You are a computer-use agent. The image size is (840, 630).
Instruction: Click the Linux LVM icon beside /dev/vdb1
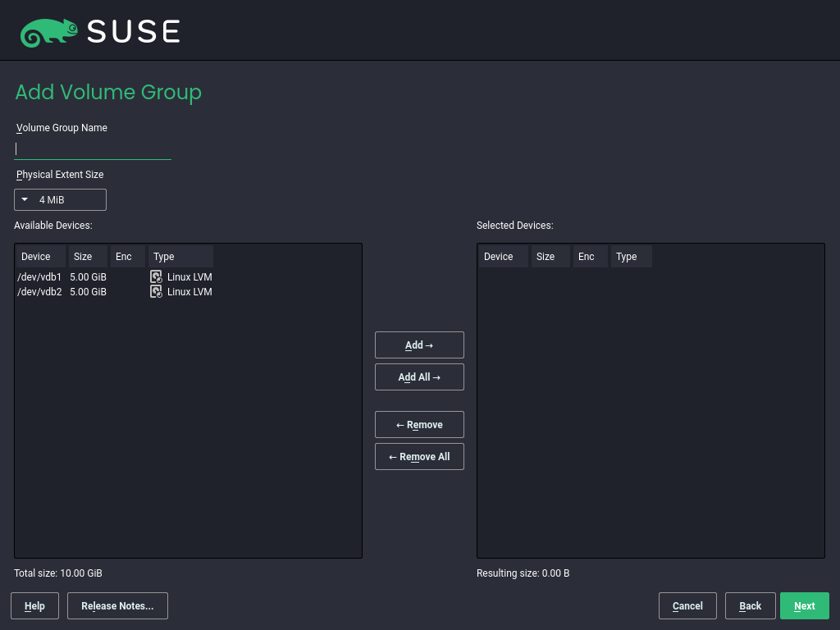156,277
